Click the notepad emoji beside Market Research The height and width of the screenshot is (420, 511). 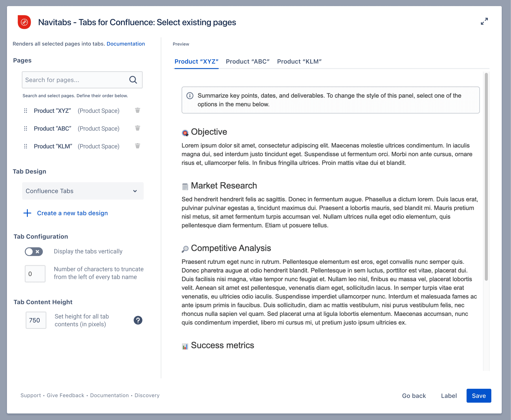[x=185, y=186]
